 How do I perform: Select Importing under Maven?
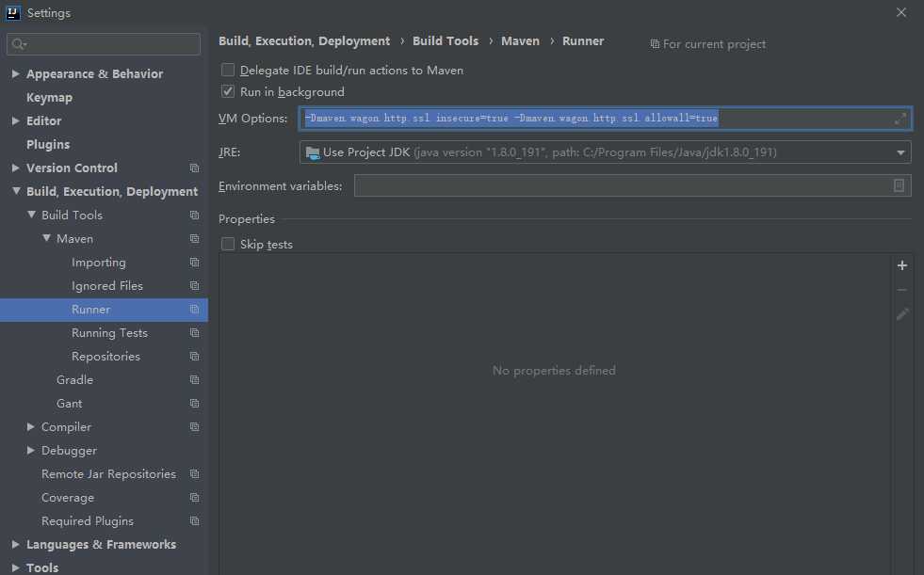(98, 263)
